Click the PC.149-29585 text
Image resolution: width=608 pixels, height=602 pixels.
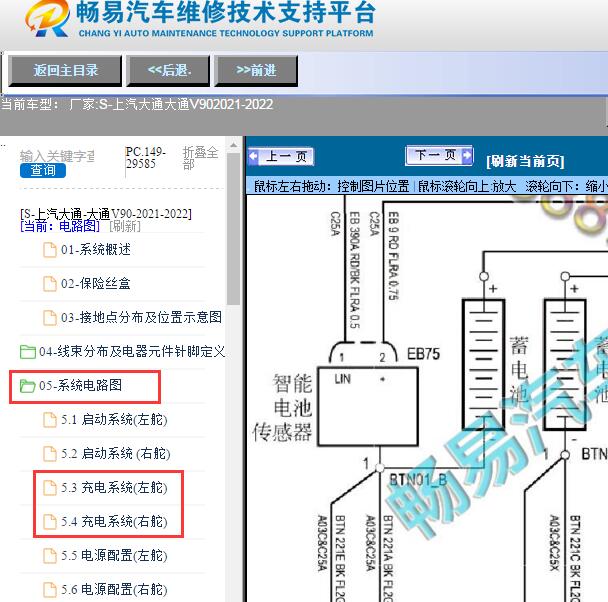(x=146, y=158)
